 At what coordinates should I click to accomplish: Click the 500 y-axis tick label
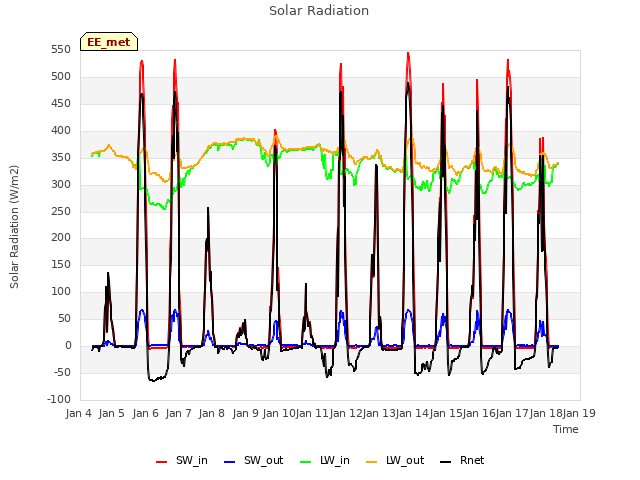click(61, 77)
